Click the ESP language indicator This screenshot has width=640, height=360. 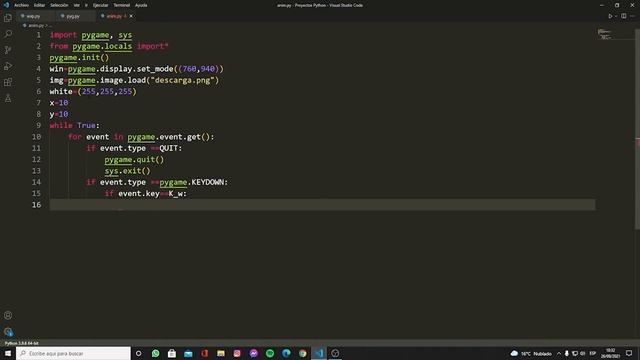(x=593, y=353)
